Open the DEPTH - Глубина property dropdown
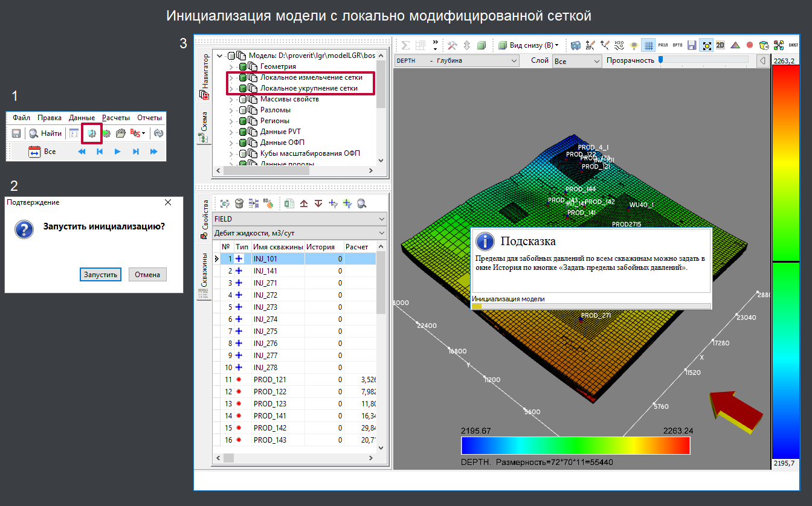The height and width of the screenshot is (506, 812). click(x=457, y=61)
